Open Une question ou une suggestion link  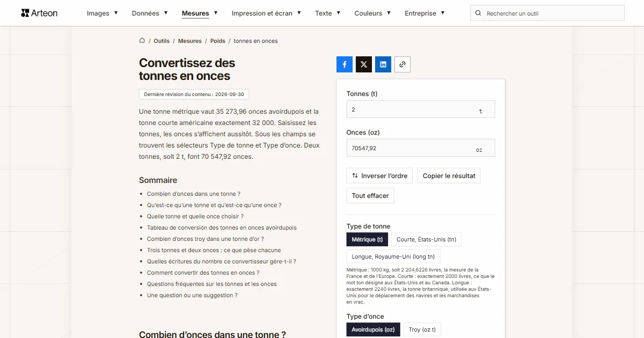192,295
